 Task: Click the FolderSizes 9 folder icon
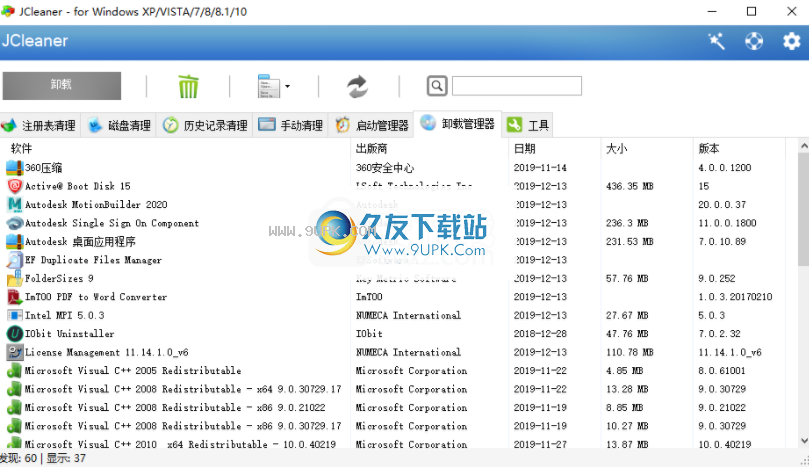point(14,279)
